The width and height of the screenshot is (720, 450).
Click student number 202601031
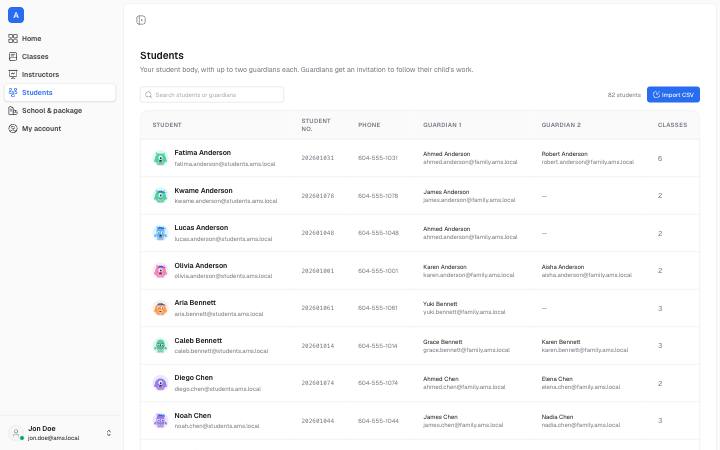click(x=318, y=158)
